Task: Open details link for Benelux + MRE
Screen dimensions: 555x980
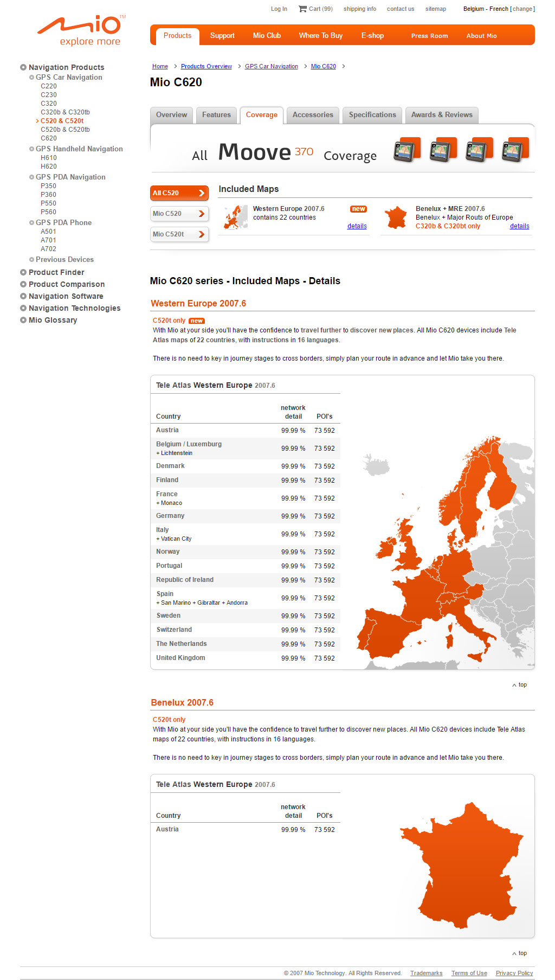Action: point(520,226)
